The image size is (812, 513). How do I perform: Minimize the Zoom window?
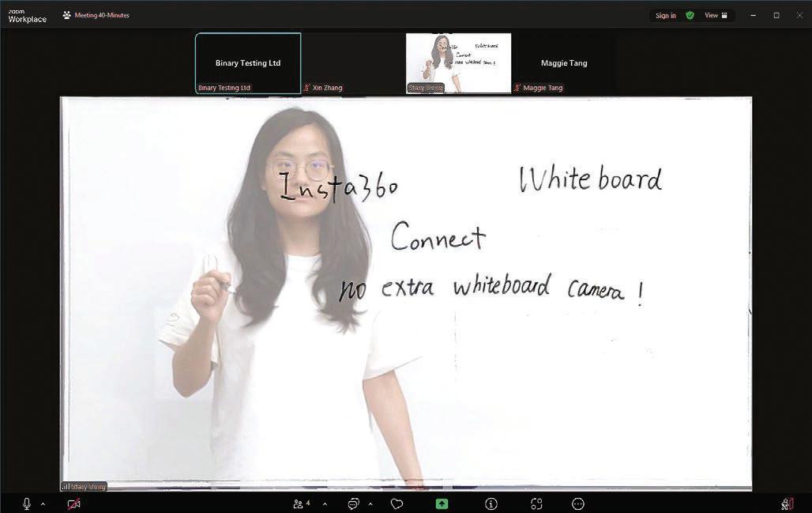753,16
